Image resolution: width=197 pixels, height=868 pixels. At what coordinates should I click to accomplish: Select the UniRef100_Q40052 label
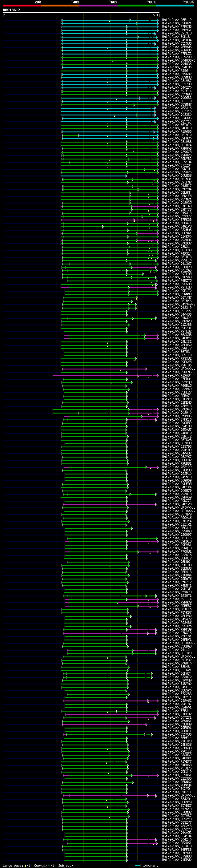tap(177, 833)
